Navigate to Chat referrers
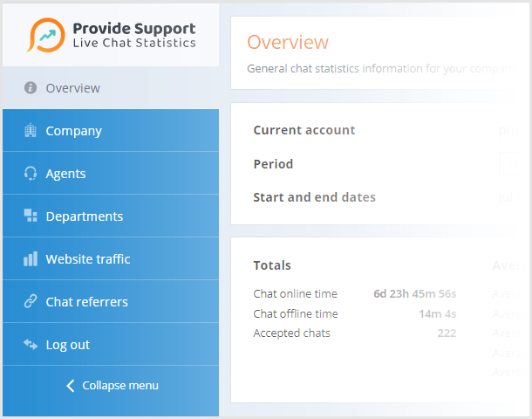The width and height of the screenshot is (532, 419). click(87, 302)
